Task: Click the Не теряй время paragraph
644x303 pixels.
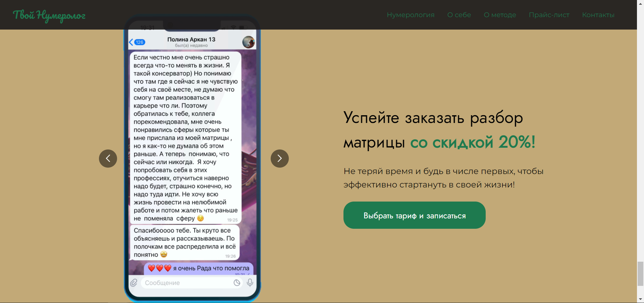Action: tap(443, 178)
